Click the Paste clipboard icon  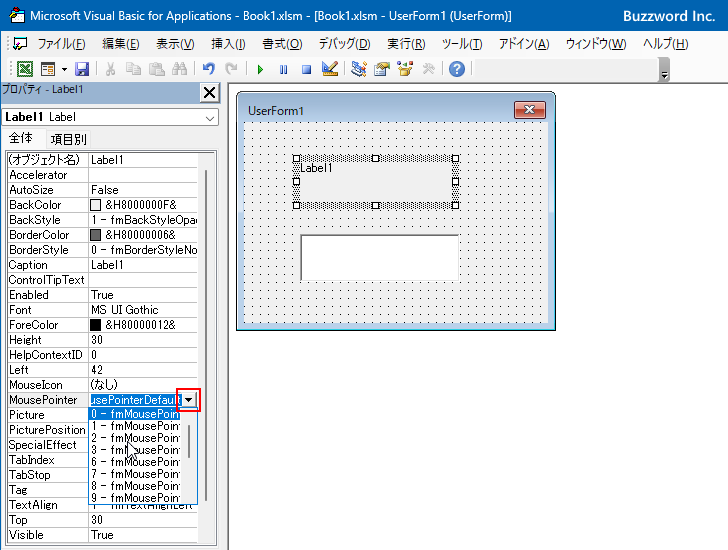coord(156,69)
